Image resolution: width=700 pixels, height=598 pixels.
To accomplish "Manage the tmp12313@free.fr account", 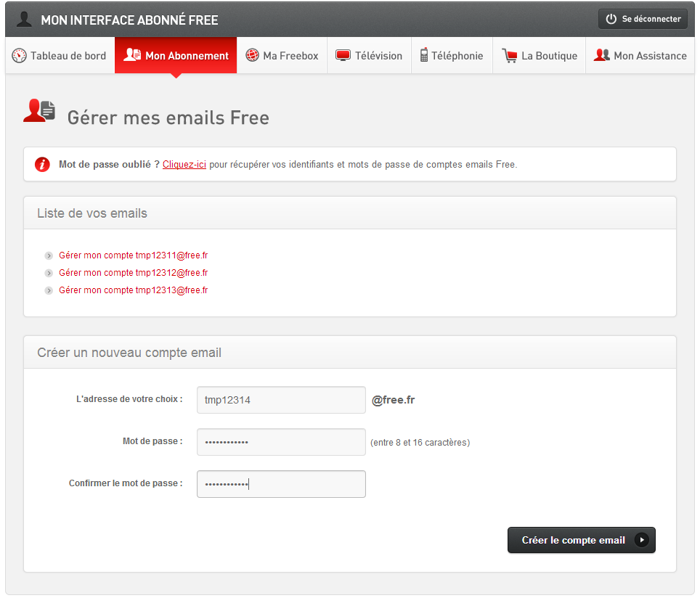I will point(133,290).
